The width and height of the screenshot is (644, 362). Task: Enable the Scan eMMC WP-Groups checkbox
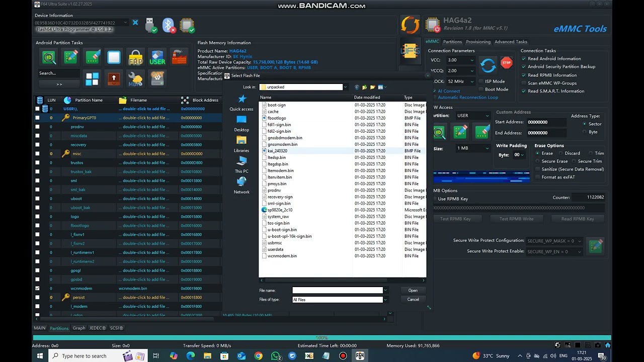click(x=524, y=83)
